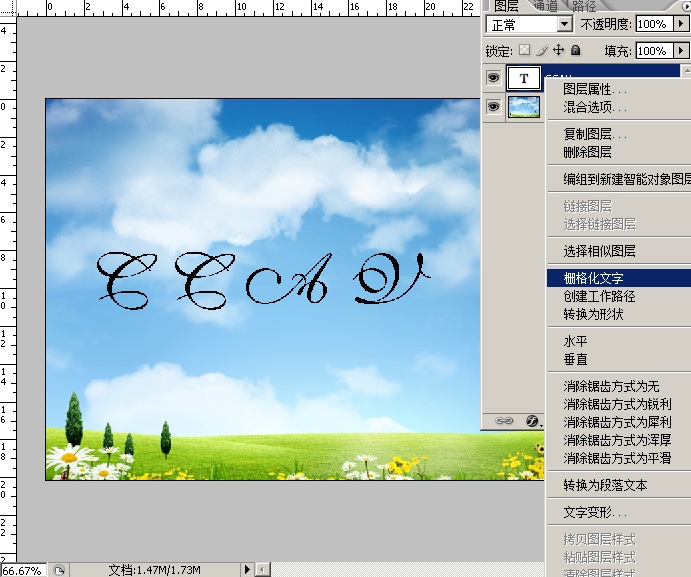Choose 转换为段落文本 menu item

point(605,485)
